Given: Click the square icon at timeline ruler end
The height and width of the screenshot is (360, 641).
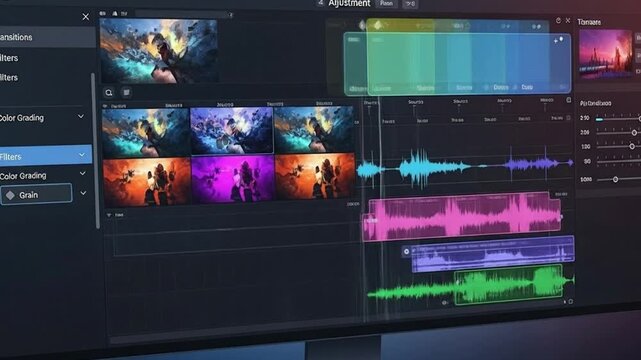Looking at the screenshot, I should (569, 100).
